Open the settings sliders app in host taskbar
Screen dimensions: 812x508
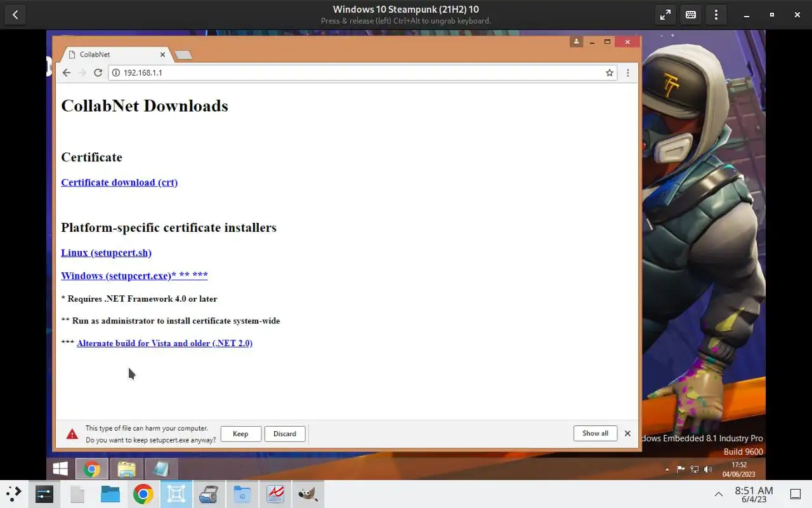[x=44, y=494]
